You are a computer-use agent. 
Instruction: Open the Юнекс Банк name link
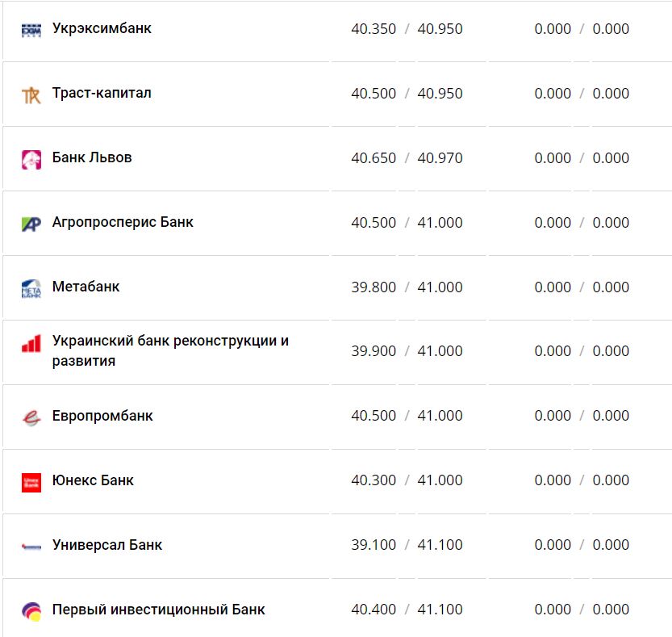[93, 481]
